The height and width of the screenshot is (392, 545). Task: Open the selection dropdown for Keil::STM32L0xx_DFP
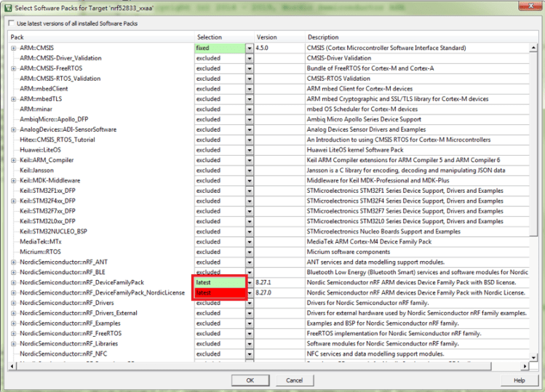click(x=250, y=221)
